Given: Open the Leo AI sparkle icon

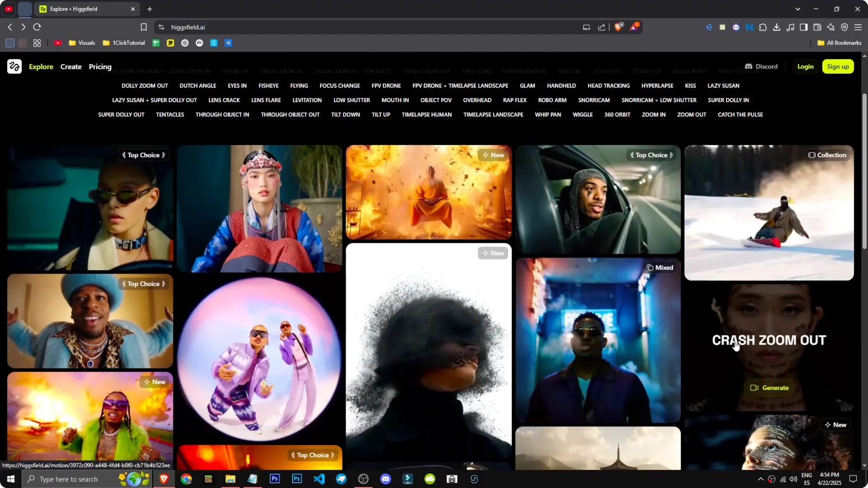Looking at the screenshot, I should [x=831, y=27].
